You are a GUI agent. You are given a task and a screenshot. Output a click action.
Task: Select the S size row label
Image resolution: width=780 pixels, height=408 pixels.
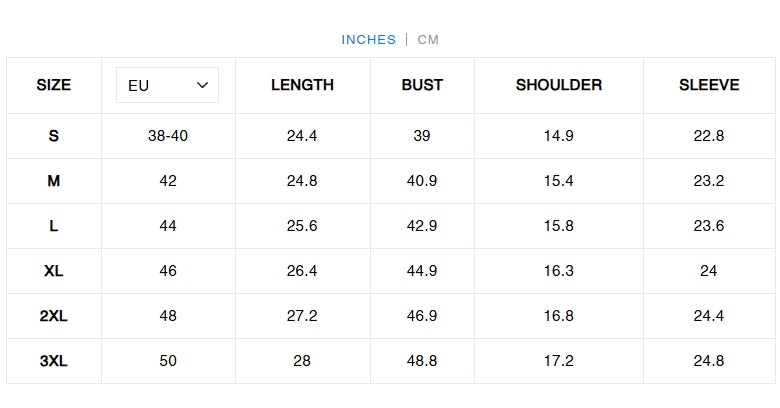pos(54,136)
